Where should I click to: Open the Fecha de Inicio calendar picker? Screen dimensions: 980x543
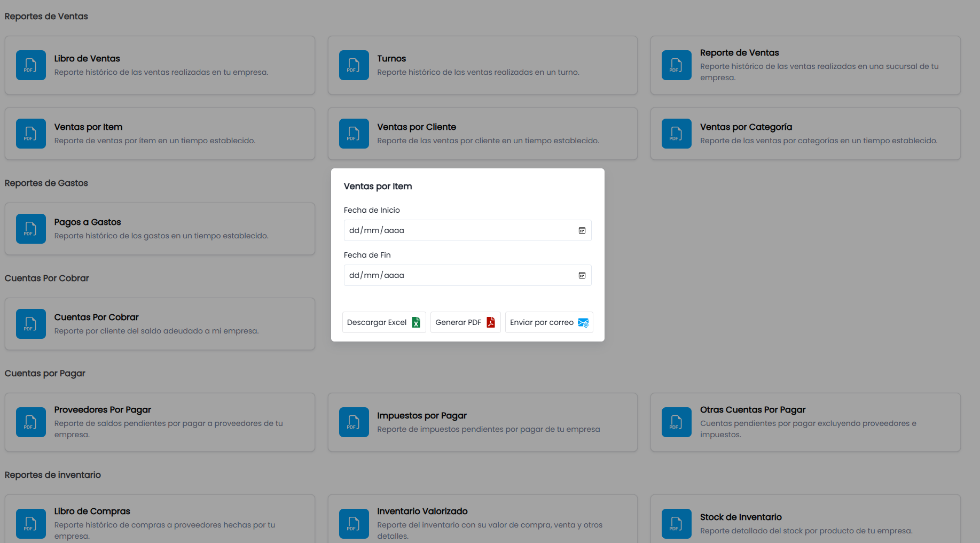coord(582,230)
